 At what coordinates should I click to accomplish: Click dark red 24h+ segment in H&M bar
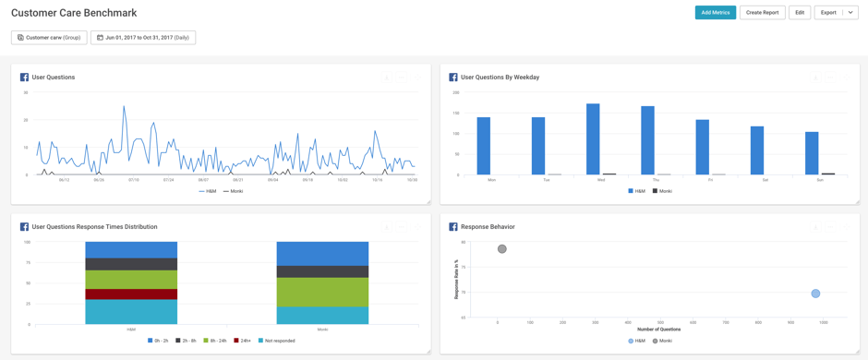(131, 294)
